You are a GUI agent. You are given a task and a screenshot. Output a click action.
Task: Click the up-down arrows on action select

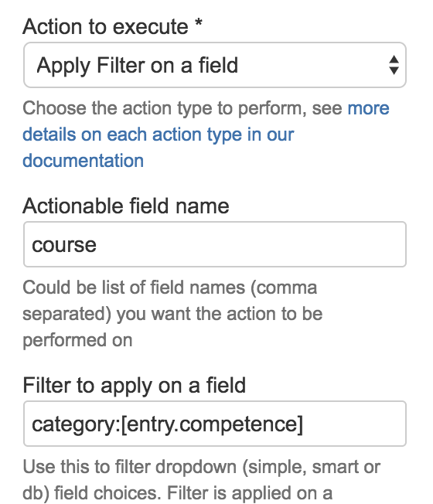[394, 65]
